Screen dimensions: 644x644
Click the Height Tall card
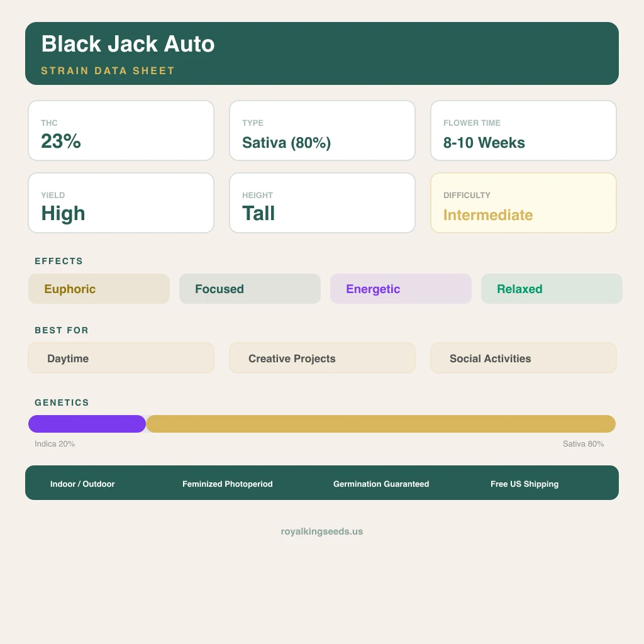point(322,203)
